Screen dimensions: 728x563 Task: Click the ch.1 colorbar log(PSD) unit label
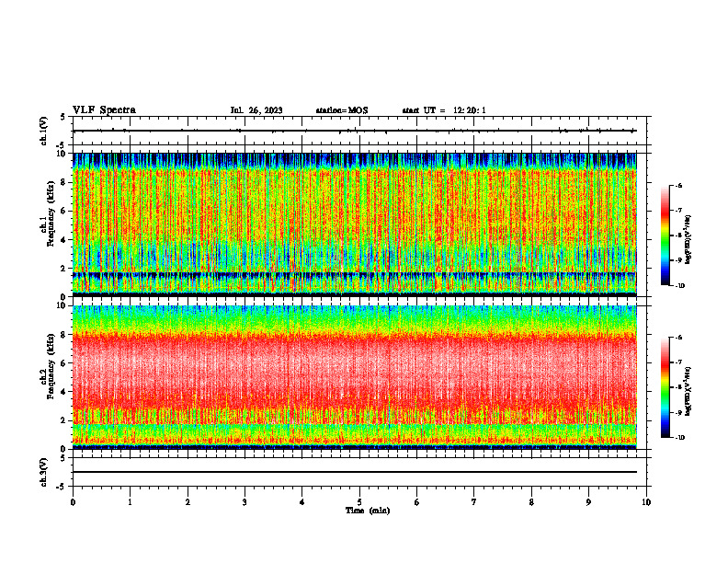pyautogui.click(x=688, y=240)
